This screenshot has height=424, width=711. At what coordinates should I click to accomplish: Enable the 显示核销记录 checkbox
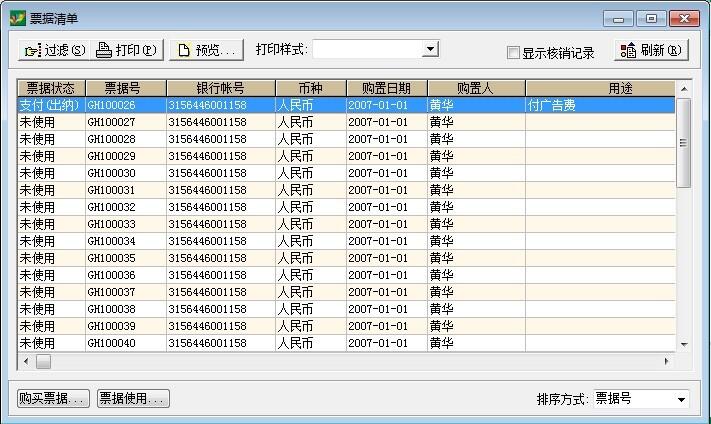point(513,53)
